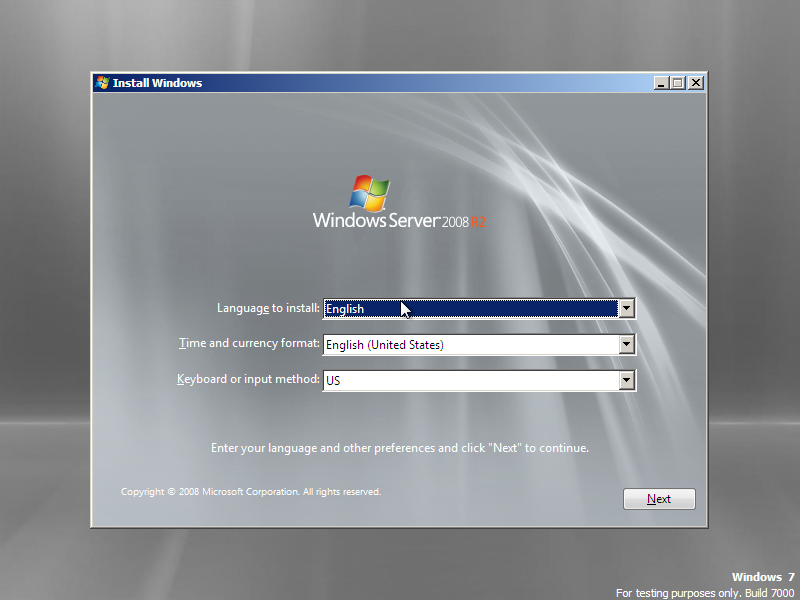Viewport: 800px width, 600px height.
Task: Click the Next button to continue
Action: 659,498
